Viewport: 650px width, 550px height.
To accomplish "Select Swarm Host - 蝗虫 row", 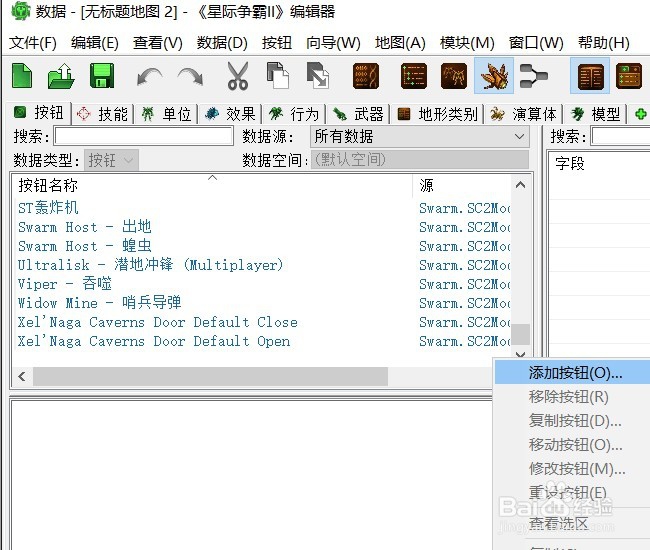I will click(x=261, y=246).
